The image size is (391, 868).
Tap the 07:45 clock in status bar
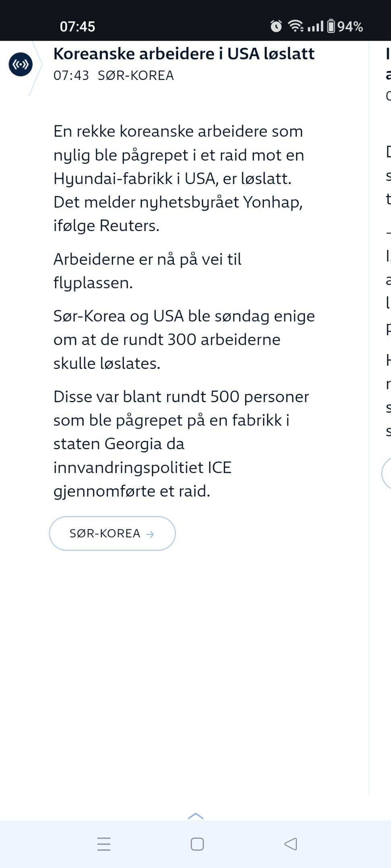point(78,27)
